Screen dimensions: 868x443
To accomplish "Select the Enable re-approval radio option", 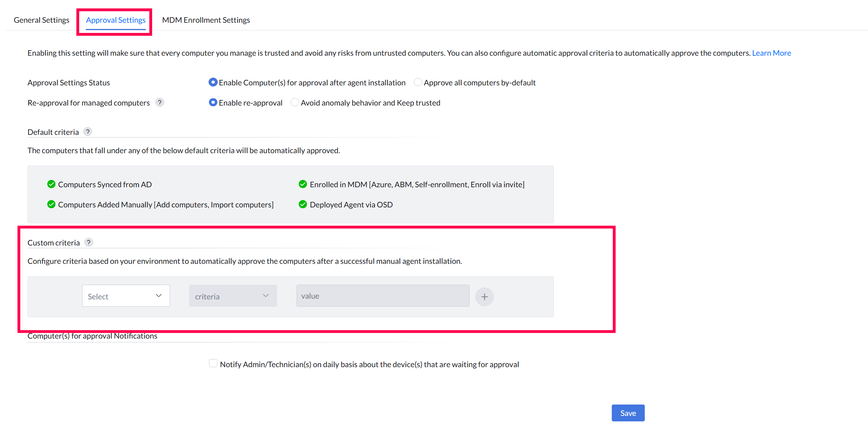I will point(213,103).
